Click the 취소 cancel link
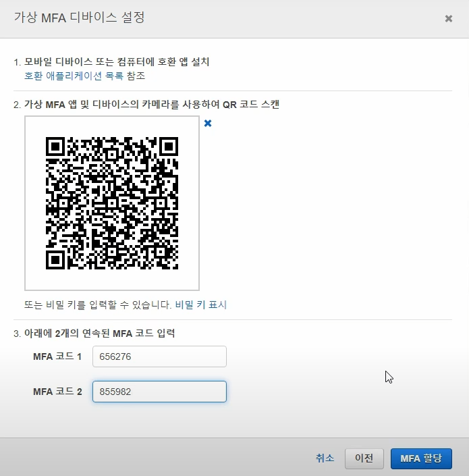Image resolution: width=469 pixels, height=476 pixels. click(x=325, y=458)
